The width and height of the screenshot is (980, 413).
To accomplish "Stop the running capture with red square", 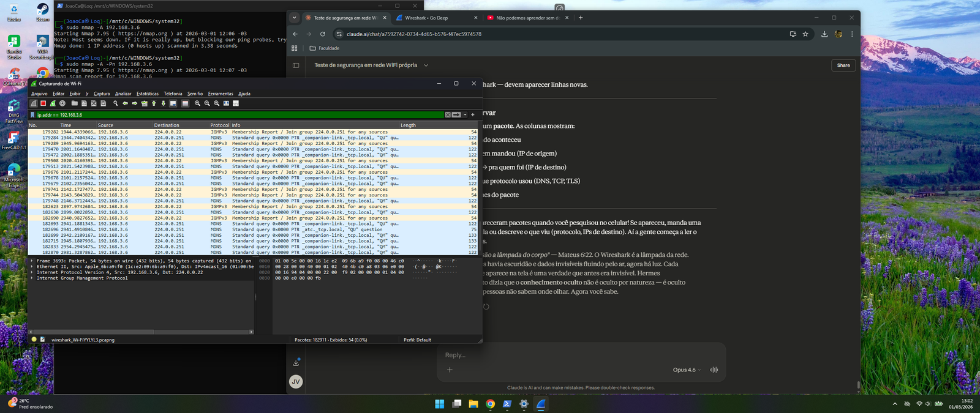I will pos(43,103).
